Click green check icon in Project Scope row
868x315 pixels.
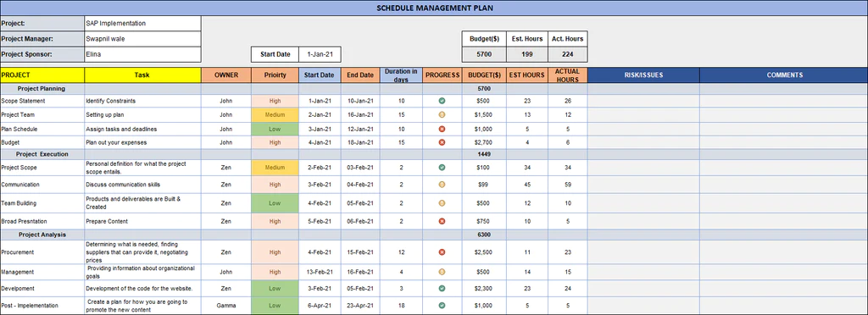click(x=442, y=167)
